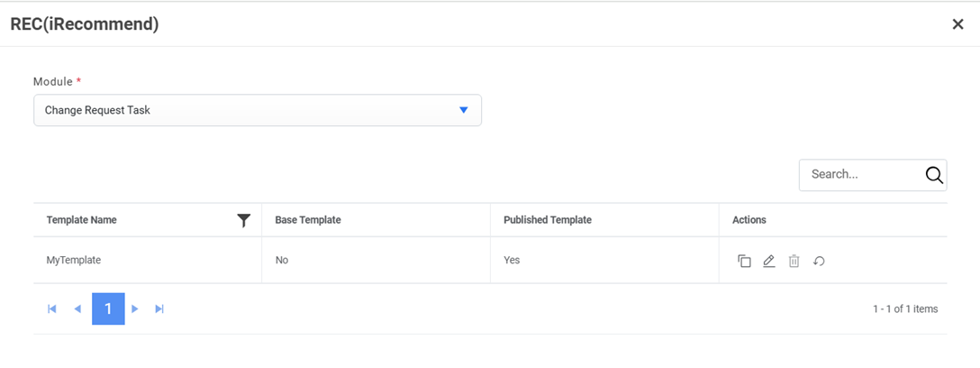This screenshot has height=368, width=980.
Task: Close the REC(iRecommend) dialog
Action: click(957, 24)
